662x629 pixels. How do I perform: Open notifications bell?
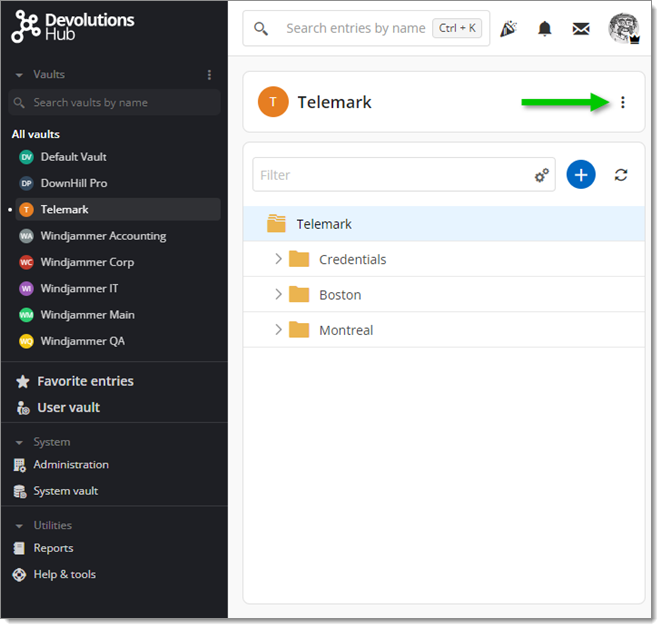coord(545,28)
